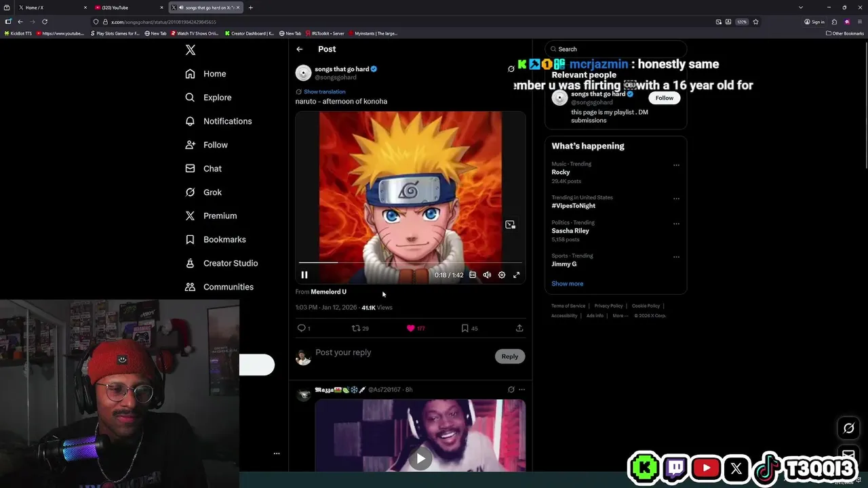868x488 pixels.
Task: Open Chat in X sidebar
Action: (x=204, y=169)
